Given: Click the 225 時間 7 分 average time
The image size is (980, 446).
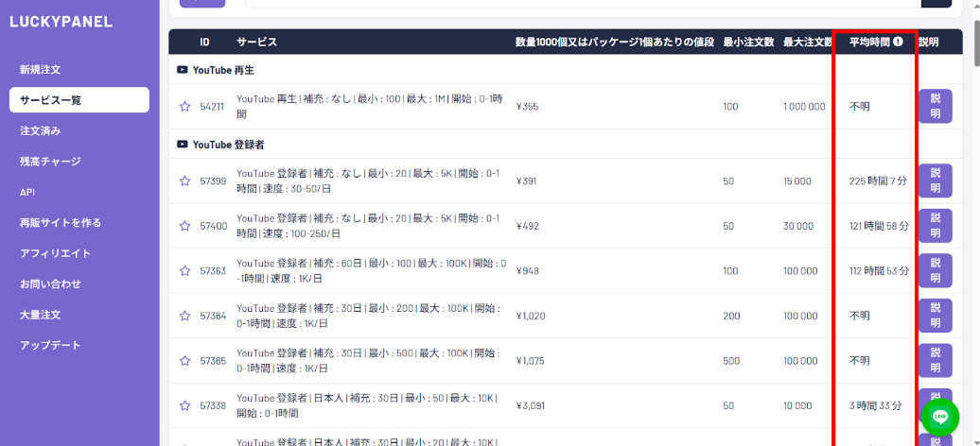Looking at the screenshot, I should coord(878,181).
